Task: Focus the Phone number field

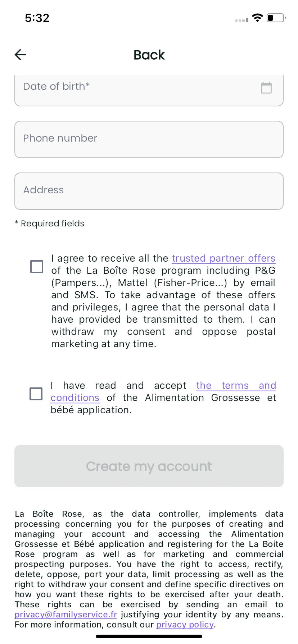Action: coord(149,139)
